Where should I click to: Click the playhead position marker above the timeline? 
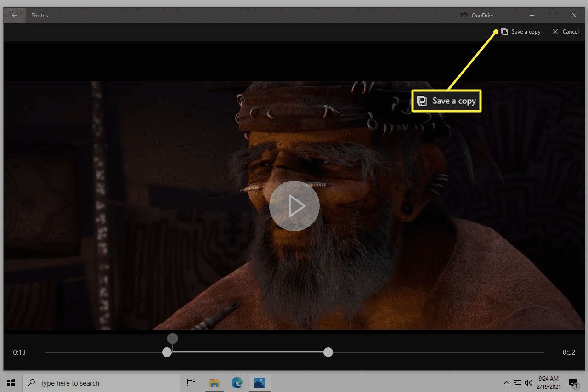tap(172, 339)
